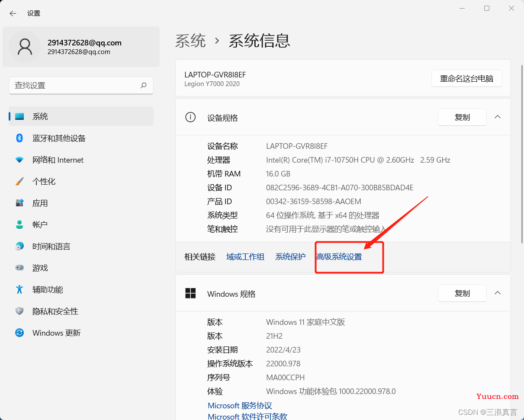
Task: Go to 个性化 settings
Action: (81, 181)
